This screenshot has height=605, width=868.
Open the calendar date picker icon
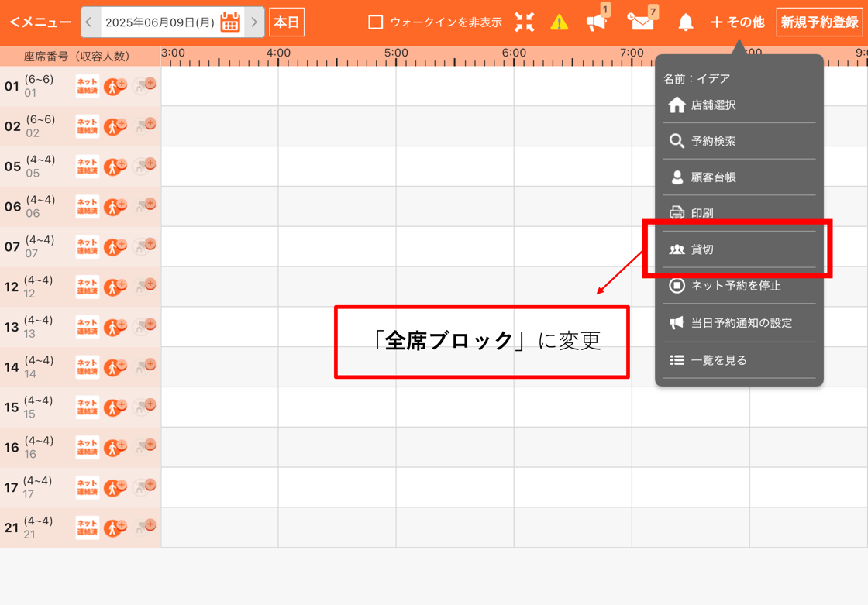[x=230, y=22]
